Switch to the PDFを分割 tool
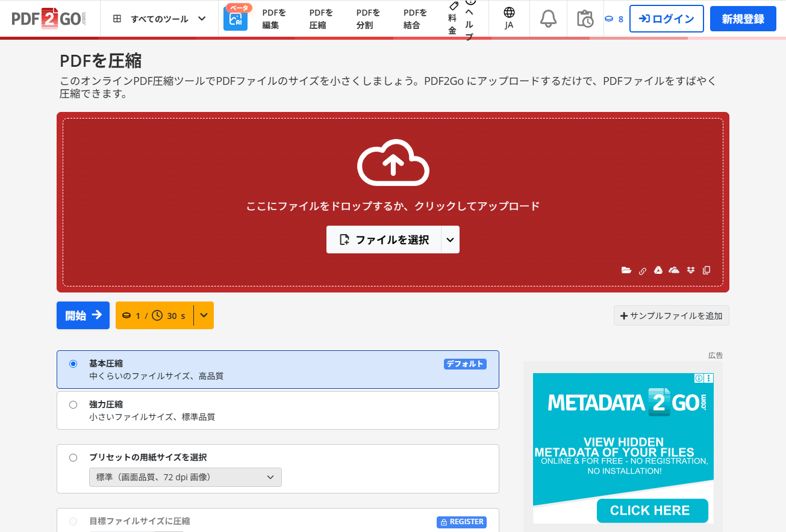Screen dimensions: 786x532 [367, 19]
